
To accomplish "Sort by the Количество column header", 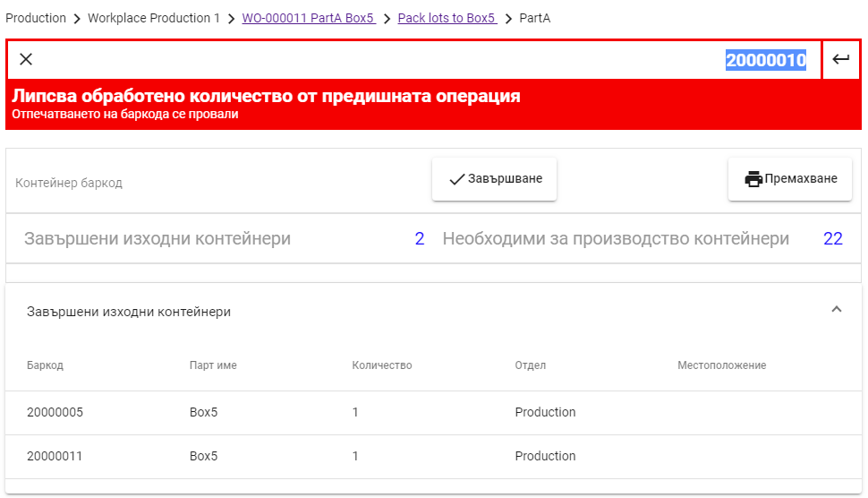I will pyautogui.click(x=382, y=365).
